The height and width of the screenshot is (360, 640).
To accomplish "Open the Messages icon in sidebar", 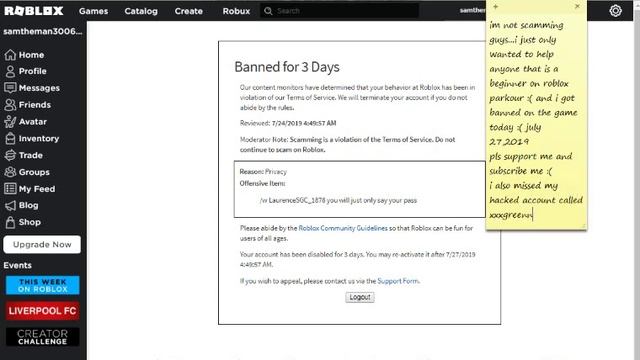I will pyautogui.click(x=10, y=88).
